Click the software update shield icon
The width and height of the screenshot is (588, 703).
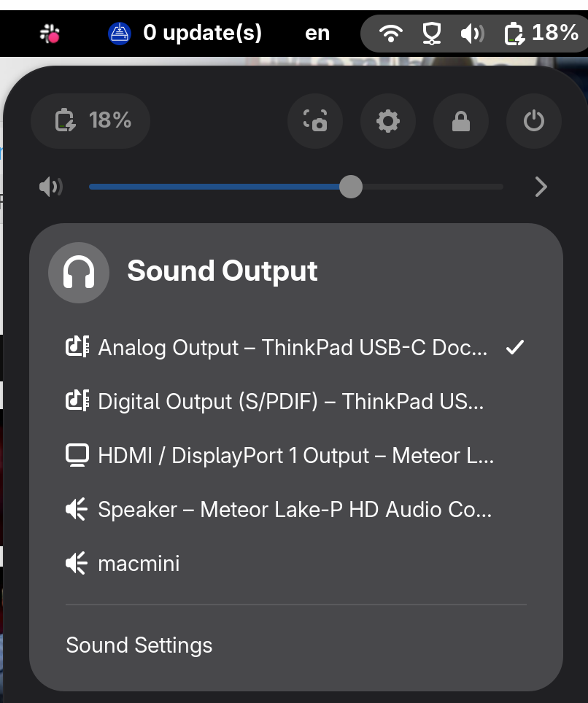coord(120,32)
